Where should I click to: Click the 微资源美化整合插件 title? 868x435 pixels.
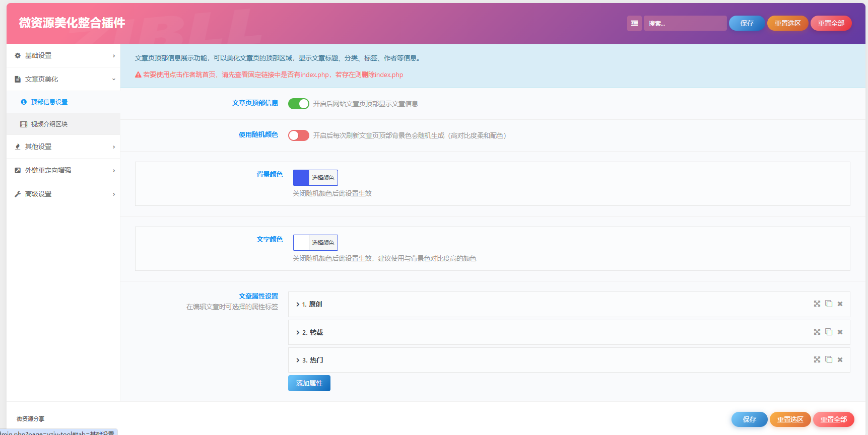point(72,23)
